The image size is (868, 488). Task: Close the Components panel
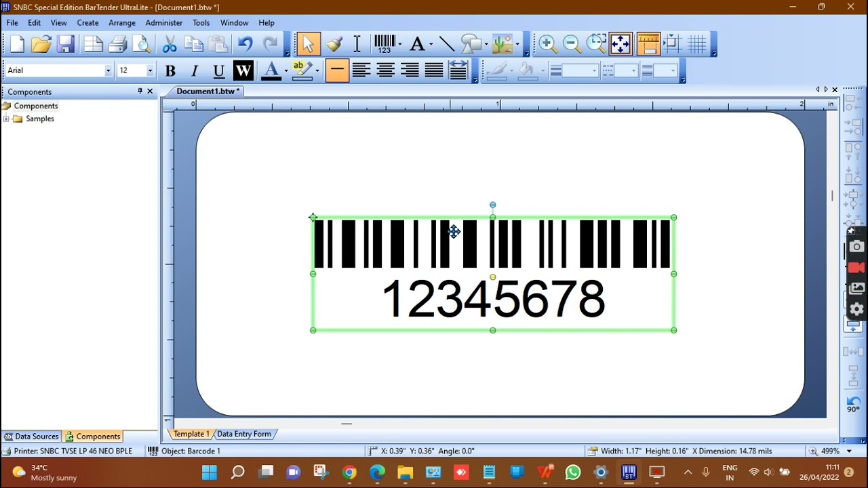(x=150, y=91)
